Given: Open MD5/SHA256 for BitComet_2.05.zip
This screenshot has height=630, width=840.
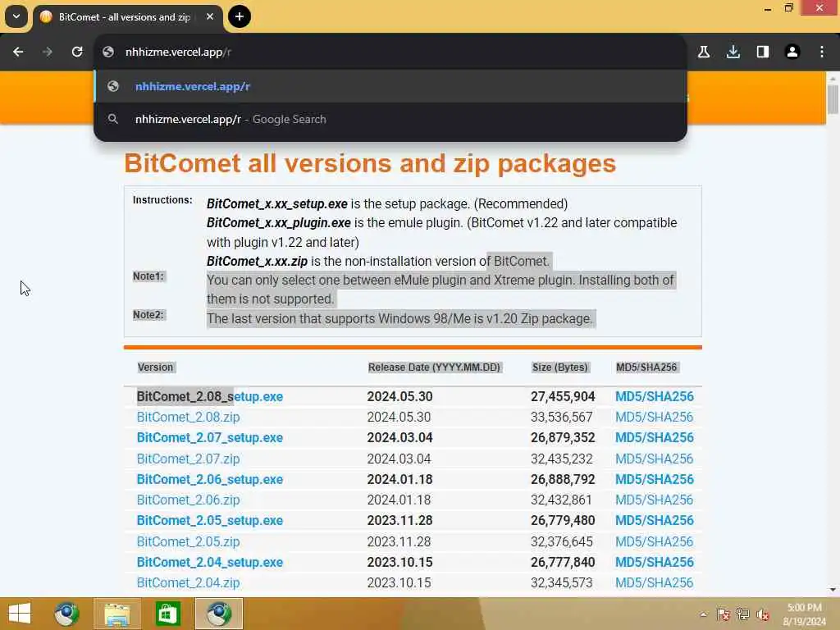Looking at the screenshot, I should pyautogui.click(x=654, y=541).
